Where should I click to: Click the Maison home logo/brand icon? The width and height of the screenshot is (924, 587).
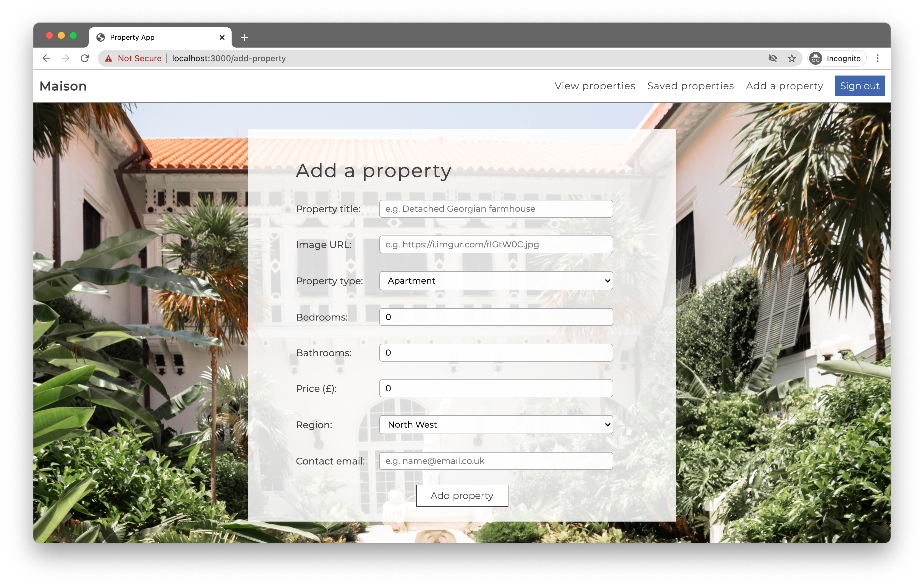63,85
